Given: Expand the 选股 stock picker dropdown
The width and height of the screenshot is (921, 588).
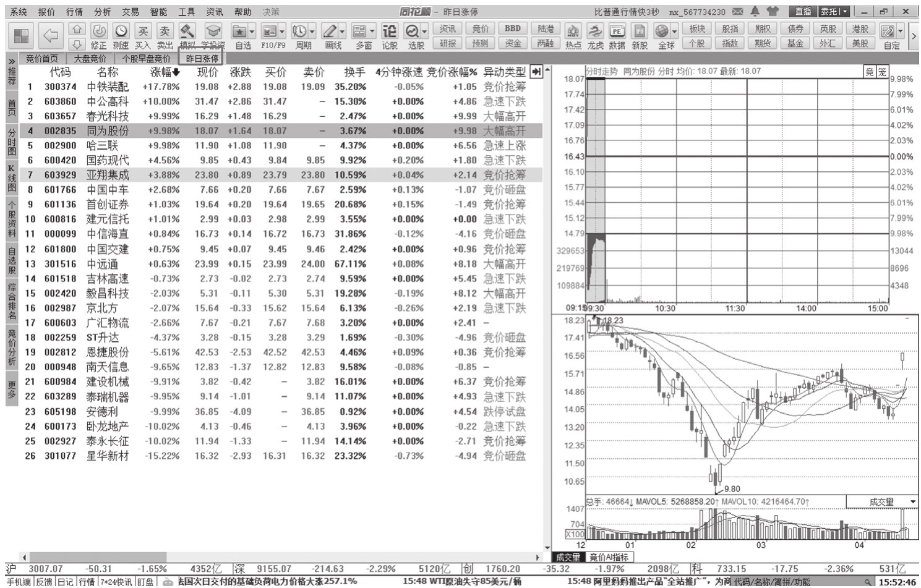Looking at the screenshot, I should [425, 31].
